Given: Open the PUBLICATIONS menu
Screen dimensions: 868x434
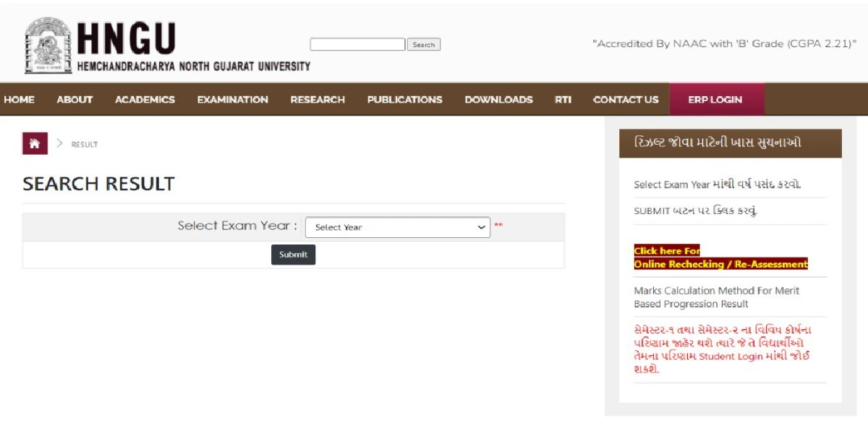Looking at the screenshot, I should tap(404, 100).
